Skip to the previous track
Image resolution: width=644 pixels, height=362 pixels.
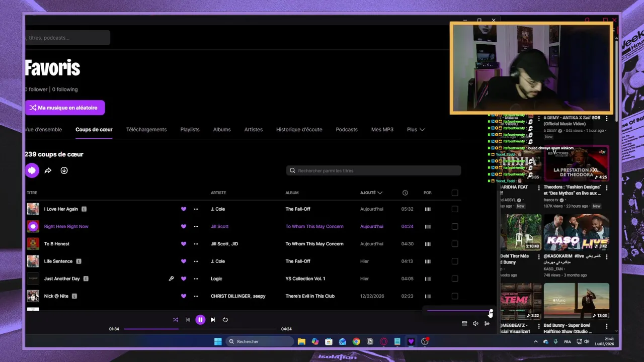188,320
